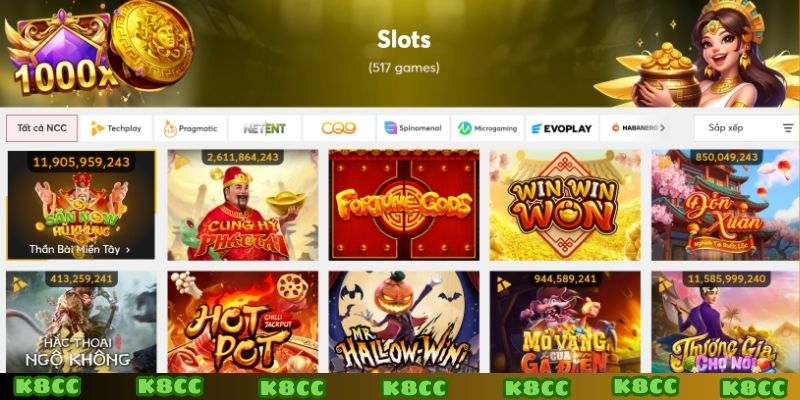The height and width of the screenshot is (400, 800).
Task: Launch the Mr. Hallow-Win game
Action: (x=404, y=322)
